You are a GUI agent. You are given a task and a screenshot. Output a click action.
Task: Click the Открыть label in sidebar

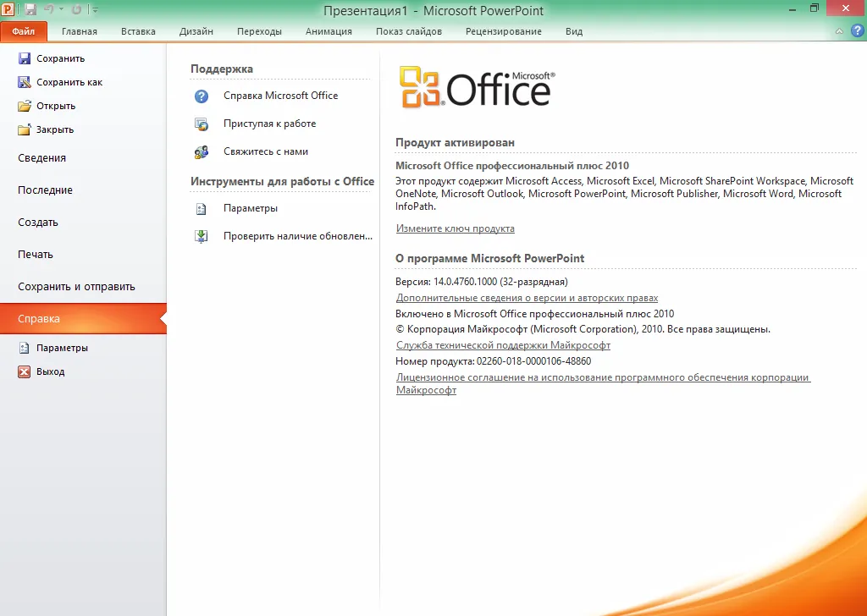pos(56,106)
